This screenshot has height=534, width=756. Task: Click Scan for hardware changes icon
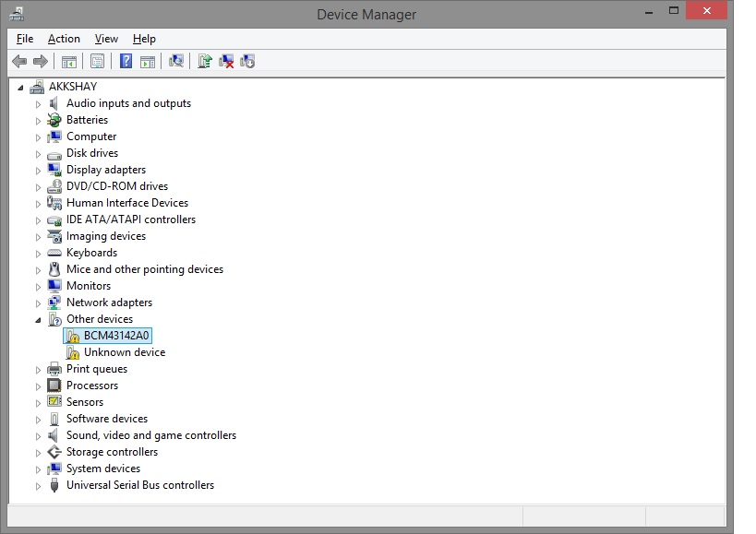[176, 61]
